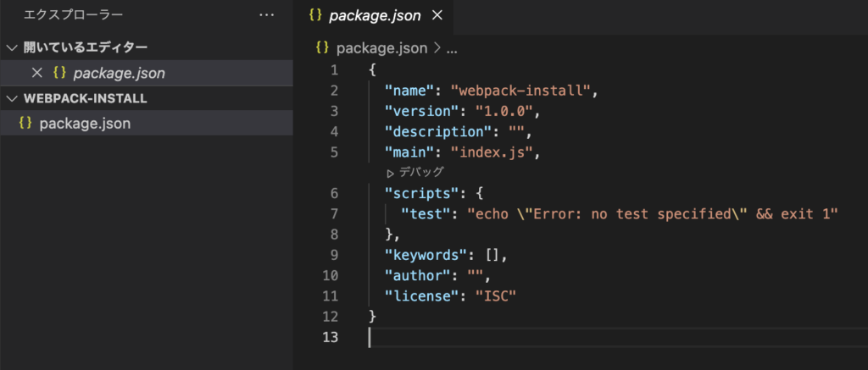Click package.json in the breadcrumb
This screenshot has width=868, height=370.
pyautogui.click(x=382, y=48)
